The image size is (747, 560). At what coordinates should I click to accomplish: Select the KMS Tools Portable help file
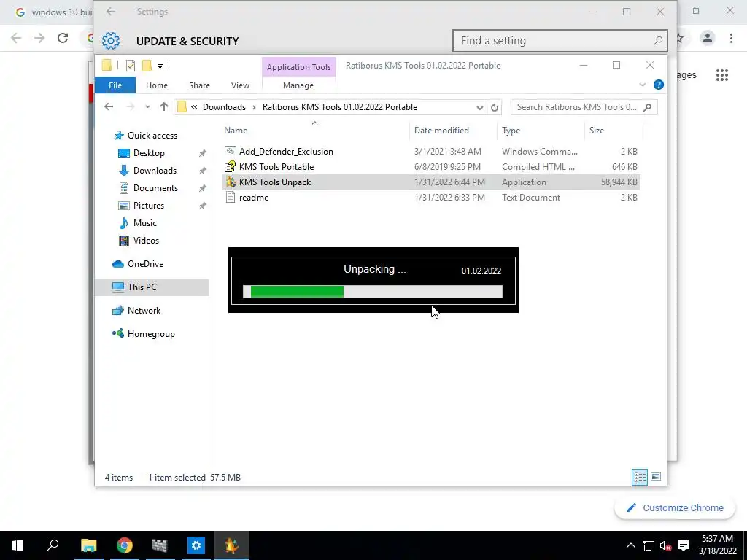point(430,167)
